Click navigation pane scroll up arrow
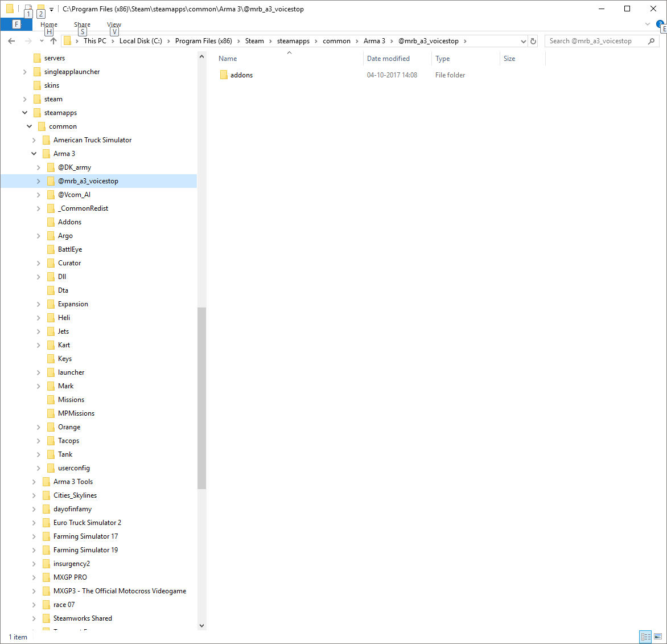 [x=201, y=56]
